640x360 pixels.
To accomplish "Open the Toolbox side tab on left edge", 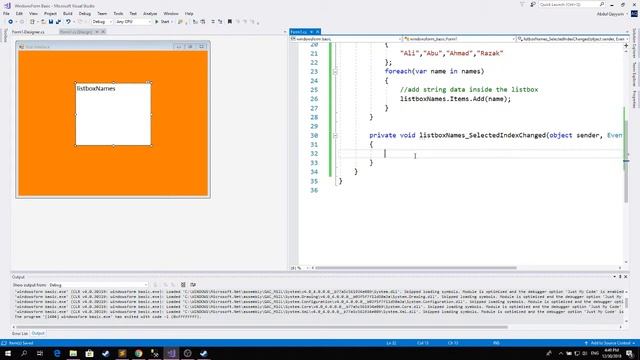I will point(5,36).
